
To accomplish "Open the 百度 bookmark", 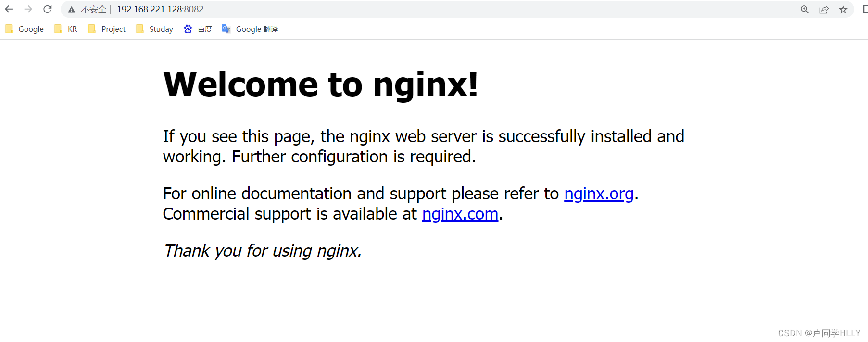I will click(x=198, y=29).
